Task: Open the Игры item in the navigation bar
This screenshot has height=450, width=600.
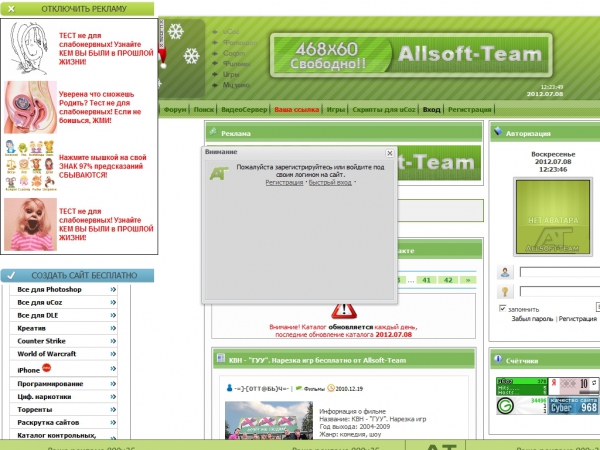Action: point(336,109)
